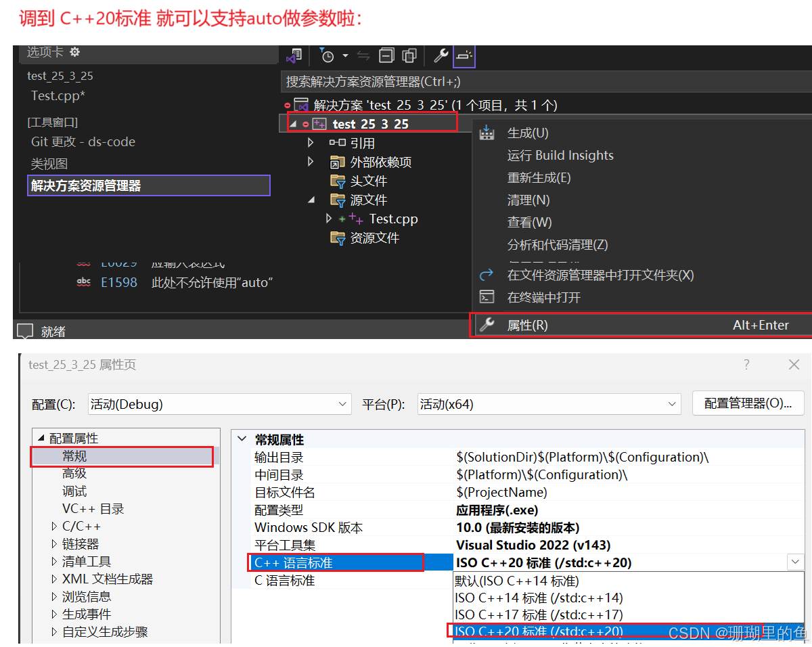Expand the 浏览信息 category
812x647 pixels.
pos(55,597)
